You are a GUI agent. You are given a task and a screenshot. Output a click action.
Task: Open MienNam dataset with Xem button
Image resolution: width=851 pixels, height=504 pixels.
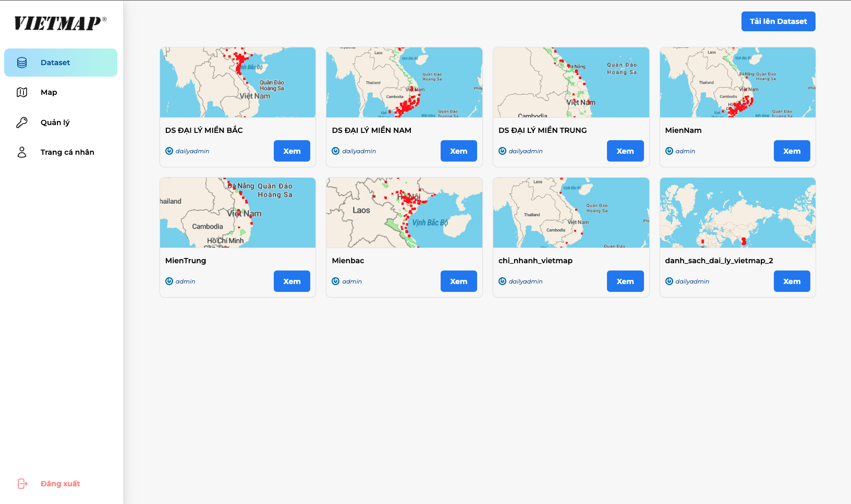[792, 151]
